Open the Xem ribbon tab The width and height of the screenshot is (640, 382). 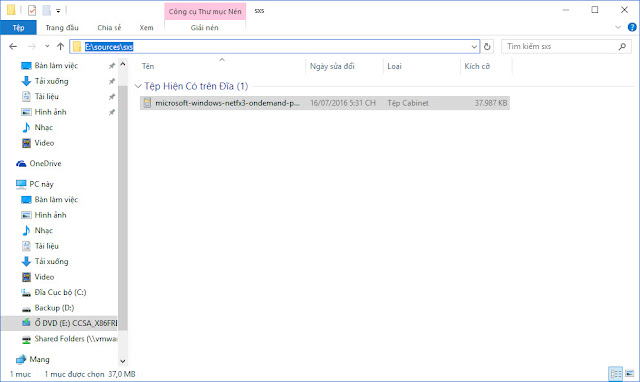146,28
